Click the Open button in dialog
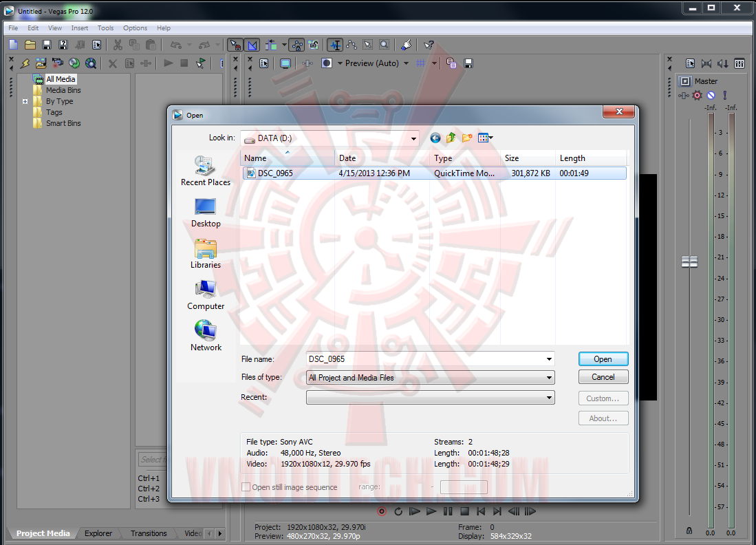 tap(603, 359)
